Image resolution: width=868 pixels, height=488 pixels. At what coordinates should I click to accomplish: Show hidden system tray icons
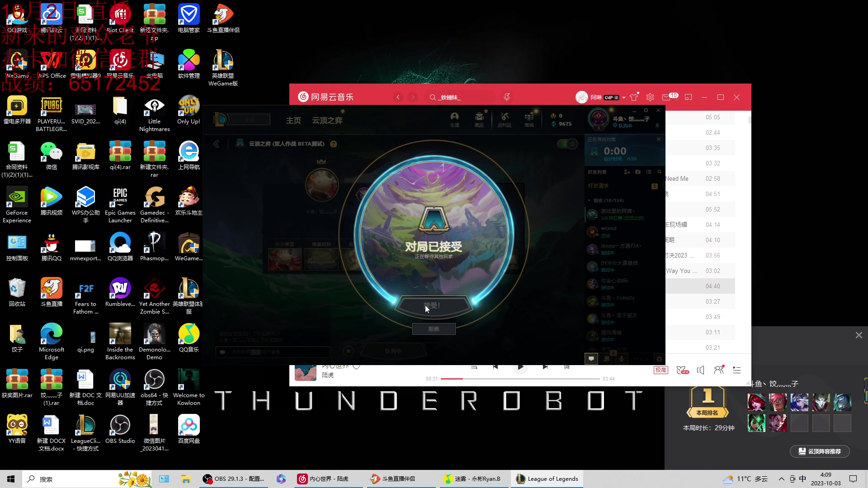[x=781, y=479]
